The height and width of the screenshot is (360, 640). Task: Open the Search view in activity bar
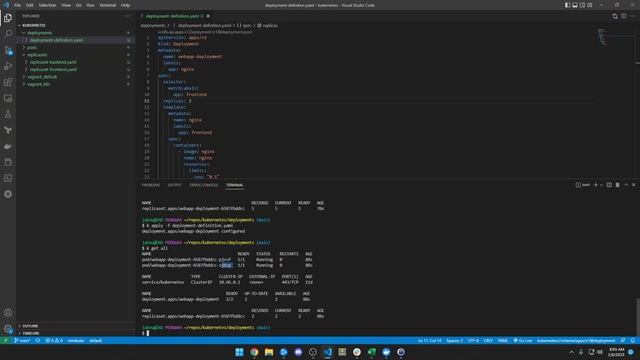click(x=8, y=34)
